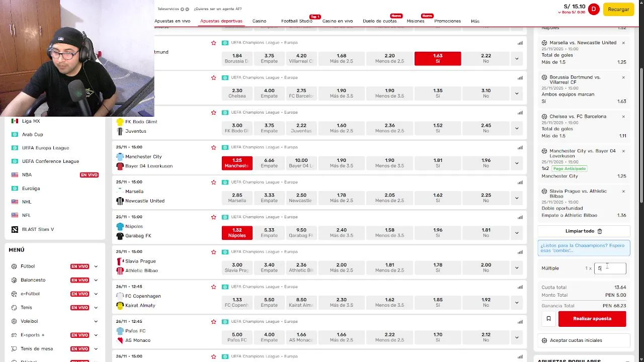Favorite the FC Copenhagen match star icon
The image size is (644, 362).
click(213, 287)
